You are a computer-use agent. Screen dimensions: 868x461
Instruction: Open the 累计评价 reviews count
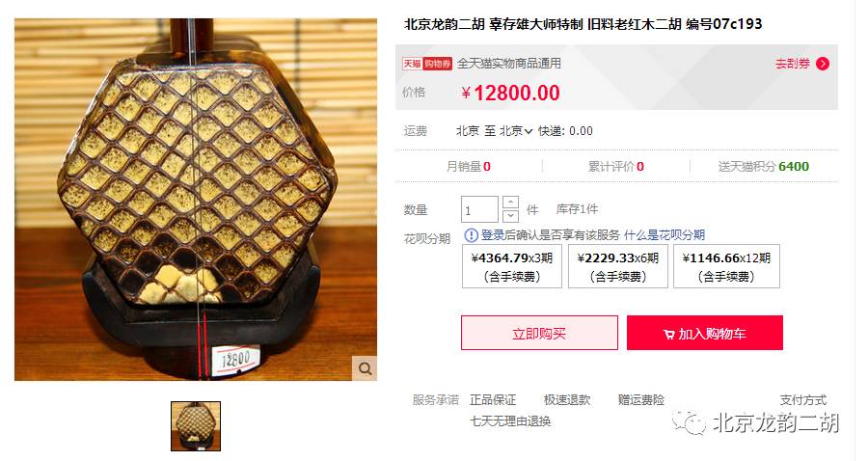615,167
